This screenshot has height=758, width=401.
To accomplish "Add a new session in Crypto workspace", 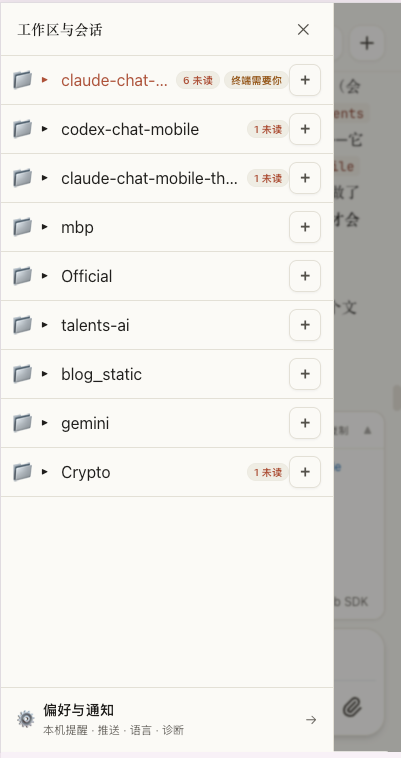I will click(305, 472).
